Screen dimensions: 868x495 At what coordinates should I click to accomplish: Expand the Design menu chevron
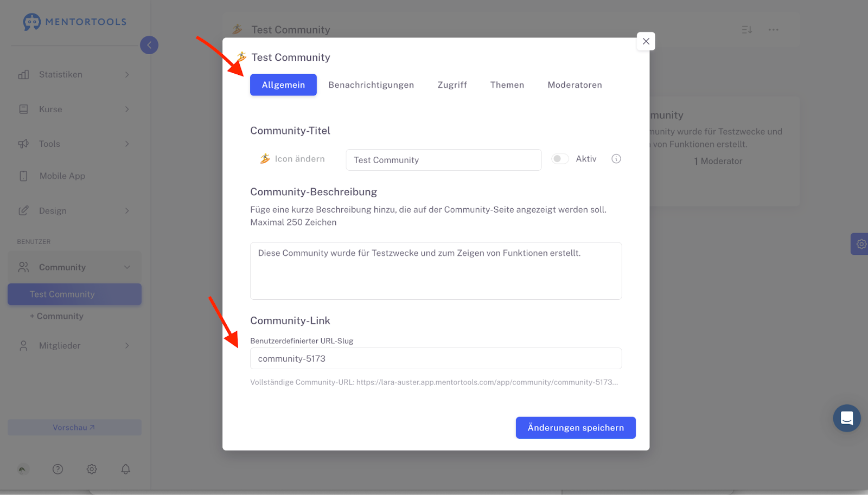coord(127,211)
